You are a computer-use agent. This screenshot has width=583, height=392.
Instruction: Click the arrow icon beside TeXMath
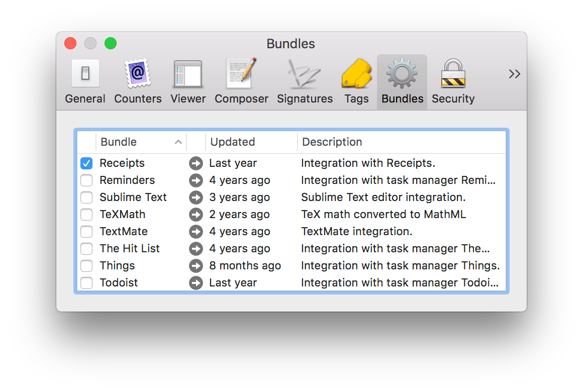pyautogui.click(x=196, y=215)
